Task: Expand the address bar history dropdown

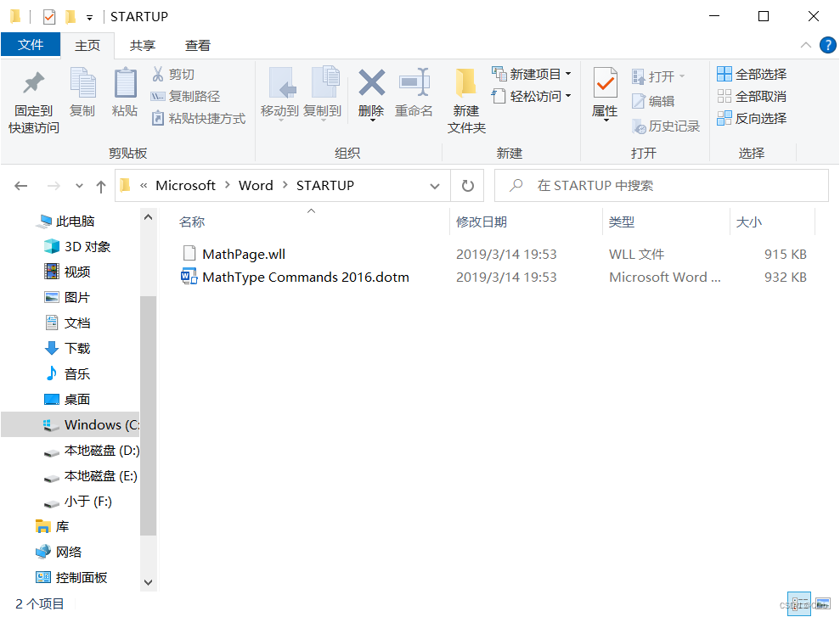Action: pyautogui.click(x=435, y=186)
